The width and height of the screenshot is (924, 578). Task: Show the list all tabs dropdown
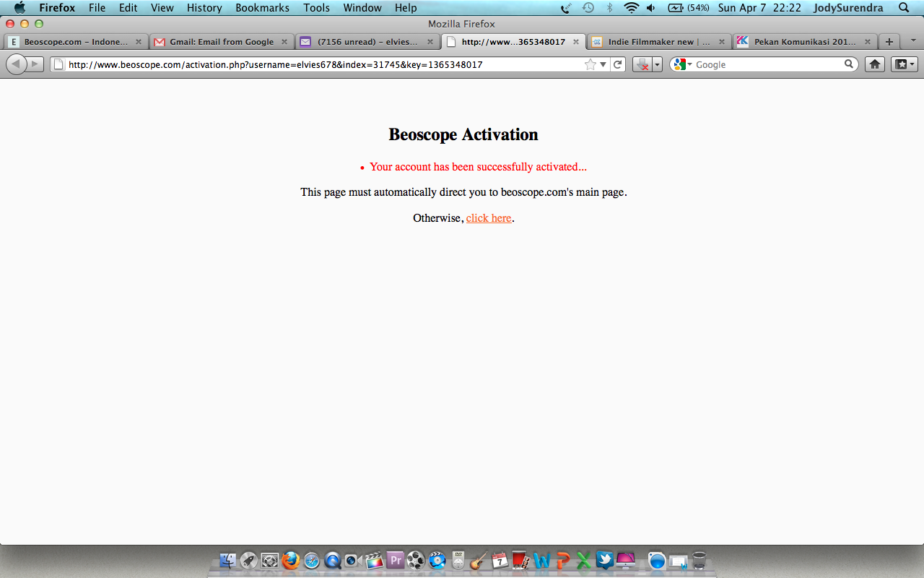pos(913,41)
